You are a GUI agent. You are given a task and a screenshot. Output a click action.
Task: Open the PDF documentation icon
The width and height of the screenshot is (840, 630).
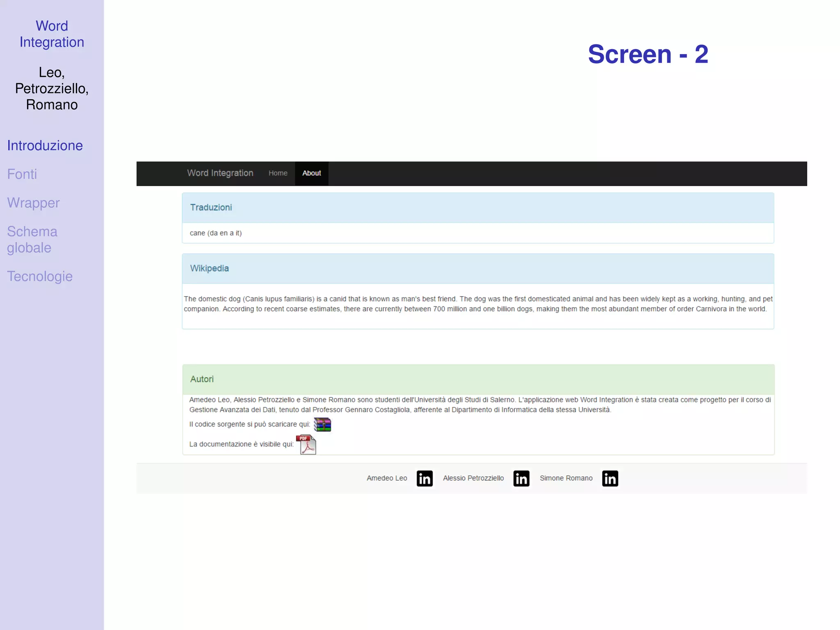[x=306, y=445]
